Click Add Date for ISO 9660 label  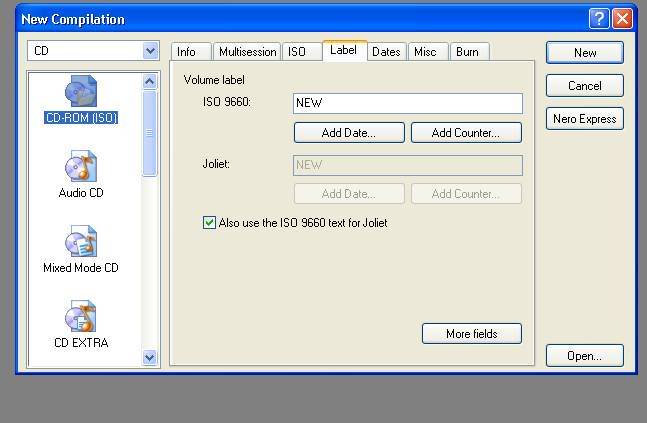point(349,133)
